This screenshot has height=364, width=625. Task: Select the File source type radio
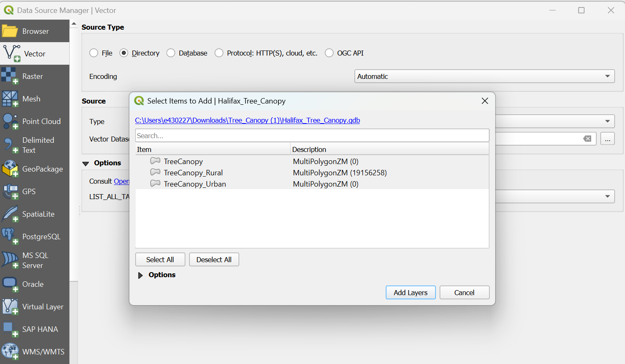pyautogui.click(x=94, y=53)
